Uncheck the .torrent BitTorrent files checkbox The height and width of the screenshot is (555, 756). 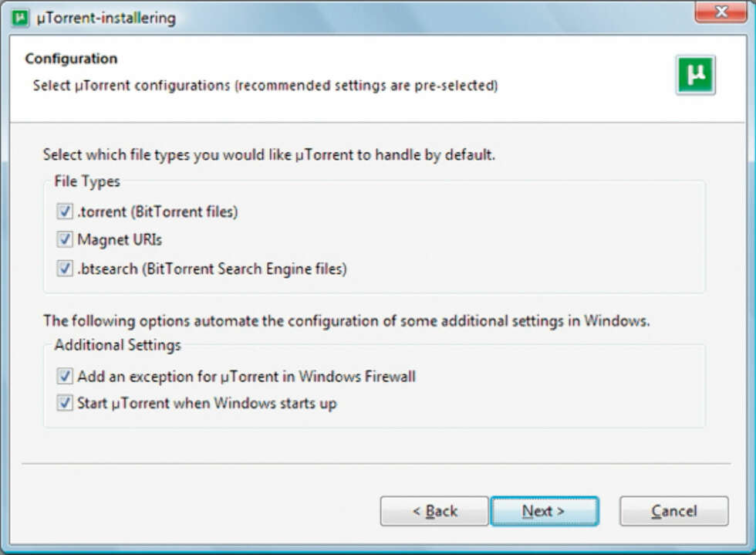(x=65, y=212)
